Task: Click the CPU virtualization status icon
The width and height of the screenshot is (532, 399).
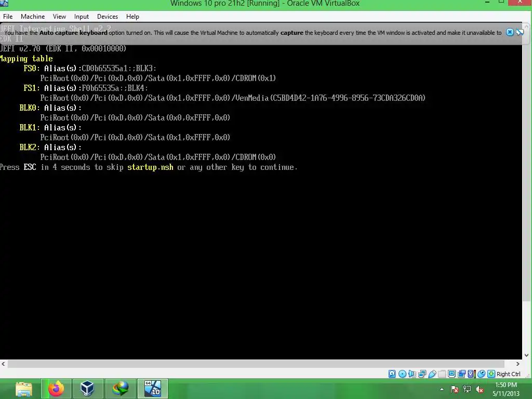Action: 471,374
